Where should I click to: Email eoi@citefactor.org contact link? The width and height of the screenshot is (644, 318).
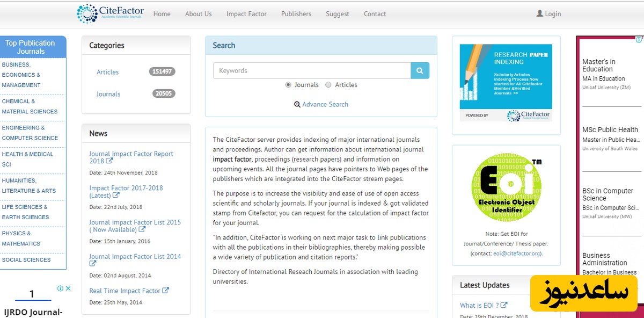[517, 253]
